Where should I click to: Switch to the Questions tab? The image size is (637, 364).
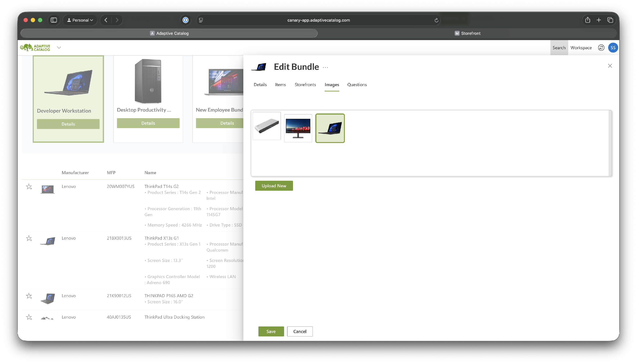(357, 84)
